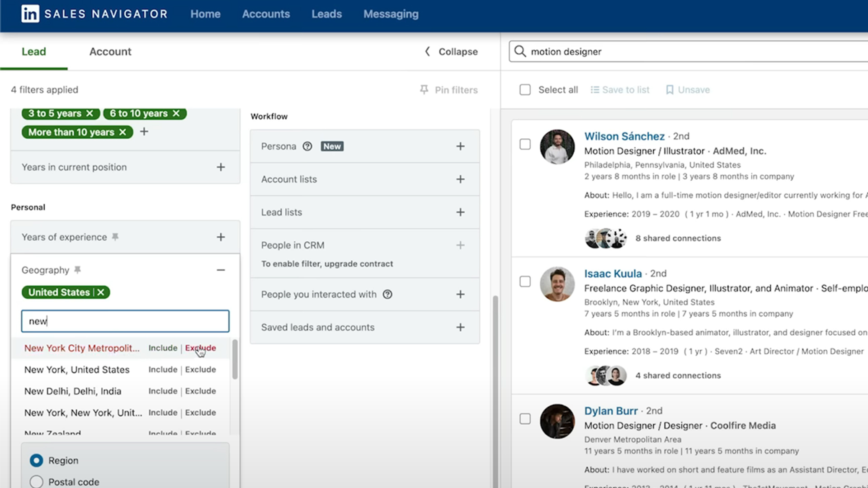Expand the Persona filter
The width and height of the screenshot is (868, 488).
460,146
